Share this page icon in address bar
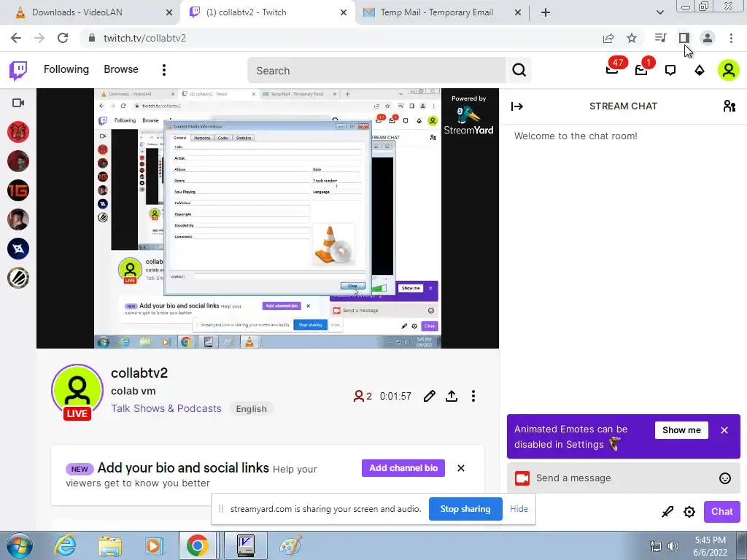The image size is (747, 560). (608, 38)
